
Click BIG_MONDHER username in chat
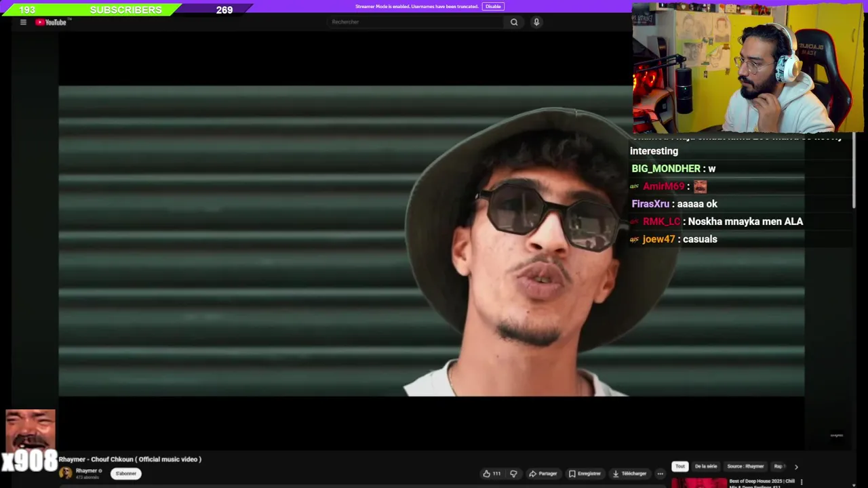coord(666,169)
